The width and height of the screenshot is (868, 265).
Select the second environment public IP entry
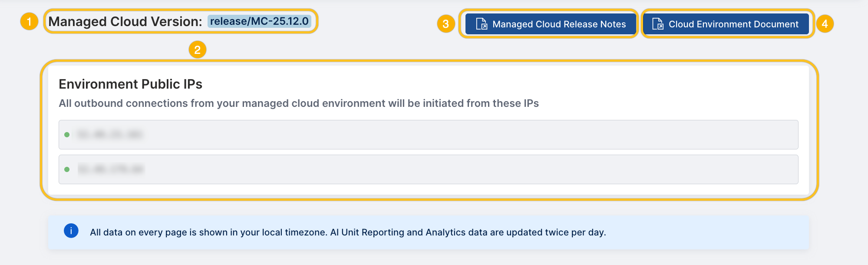coord(429,169)
